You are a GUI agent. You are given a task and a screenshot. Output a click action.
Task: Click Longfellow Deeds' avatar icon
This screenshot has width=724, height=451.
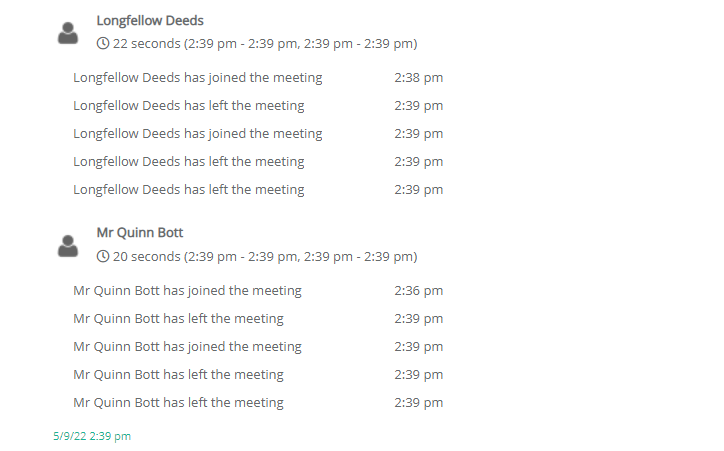coord(68,33)
